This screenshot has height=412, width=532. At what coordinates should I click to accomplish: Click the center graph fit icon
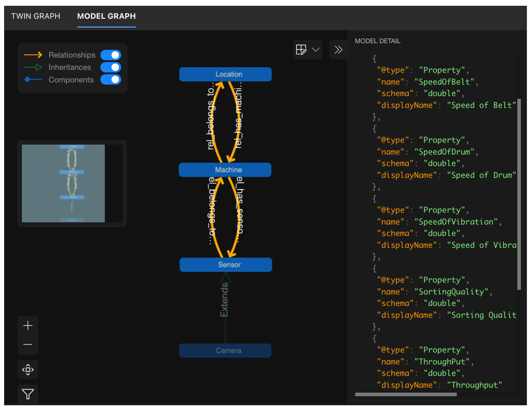28,370
